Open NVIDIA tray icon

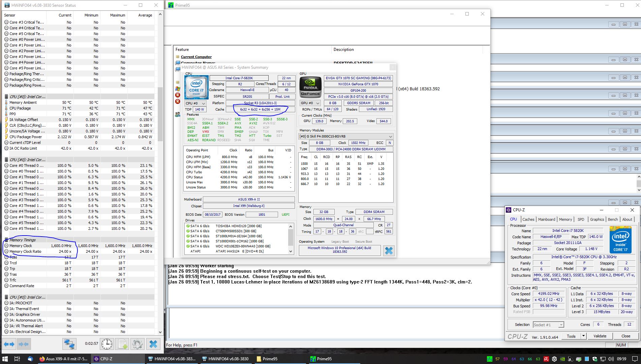[x=562, y=359]
